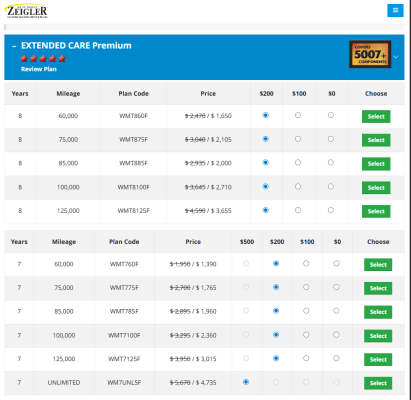Select plan WMT760F
Viewport: 411px width, 400px height.
pos(378,265)
